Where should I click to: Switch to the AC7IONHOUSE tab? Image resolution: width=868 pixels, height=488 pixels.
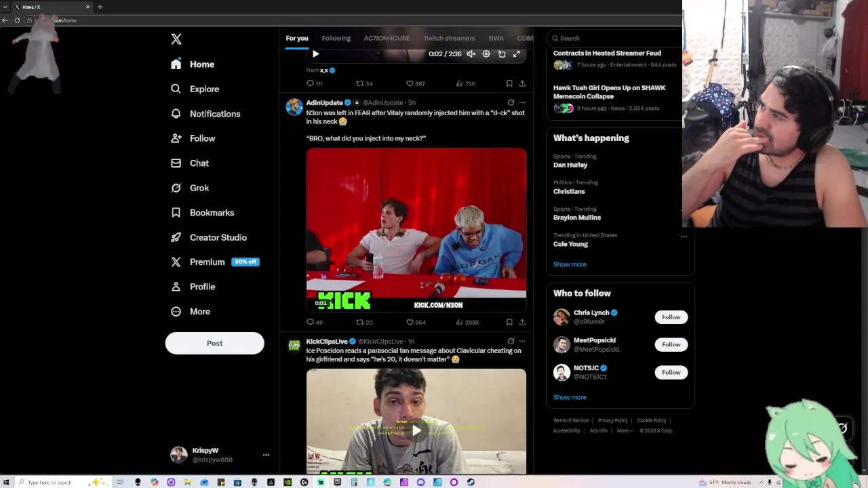(x=387, y=38)
